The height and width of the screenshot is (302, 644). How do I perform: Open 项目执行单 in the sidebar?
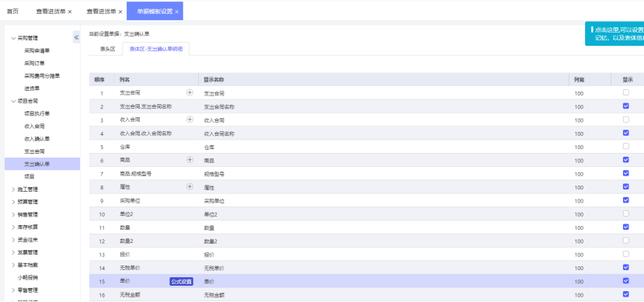click(37, 113)
